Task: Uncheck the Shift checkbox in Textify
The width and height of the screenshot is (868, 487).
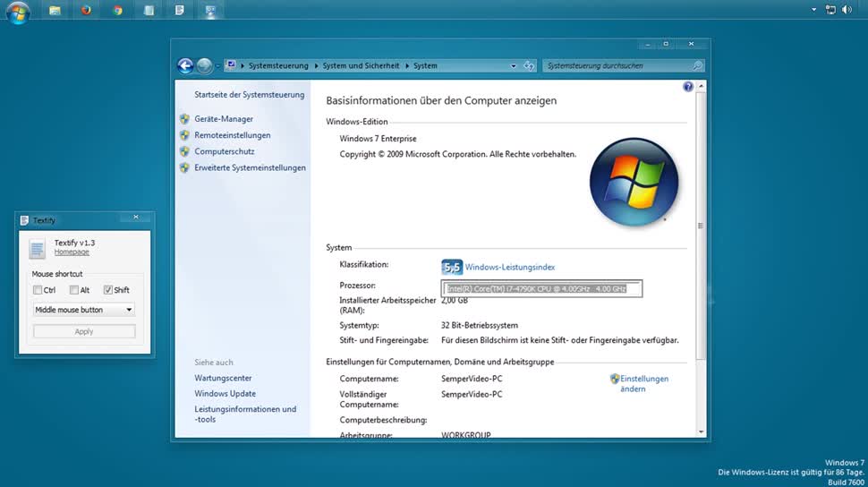Action: 108,290
